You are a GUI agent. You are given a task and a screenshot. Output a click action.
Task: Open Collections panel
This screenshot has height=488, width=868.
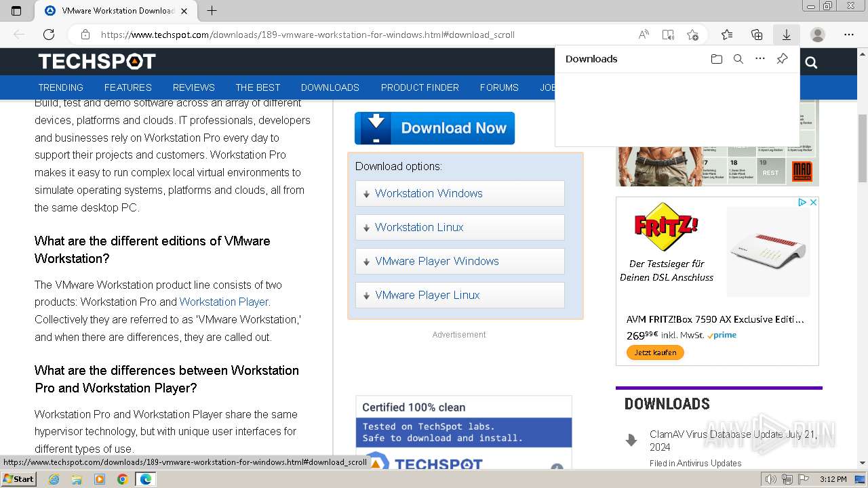[757, 35]
